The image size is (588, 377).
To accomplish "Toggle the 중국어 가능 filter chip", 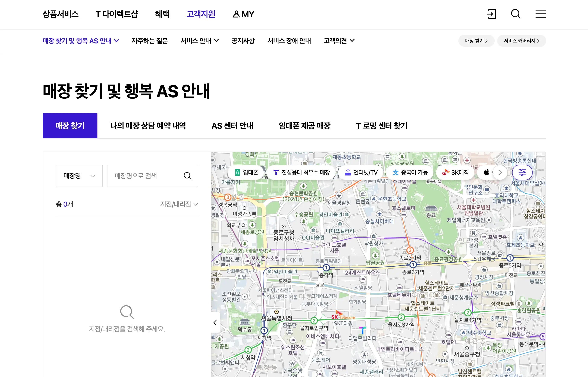I will pyautogui.click(x=410, y=172).
